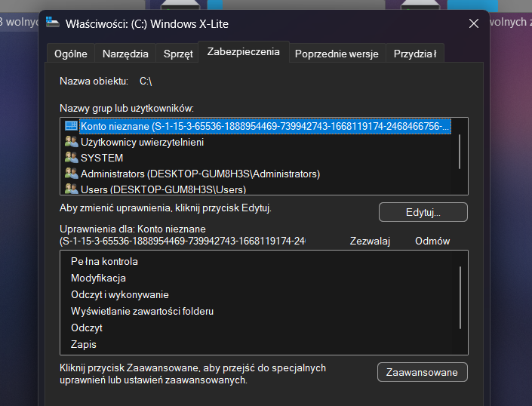Click the Pełna kontrola permission row
Image resolution: width=532 pixels, height=406 pixels.
(104, 262)
